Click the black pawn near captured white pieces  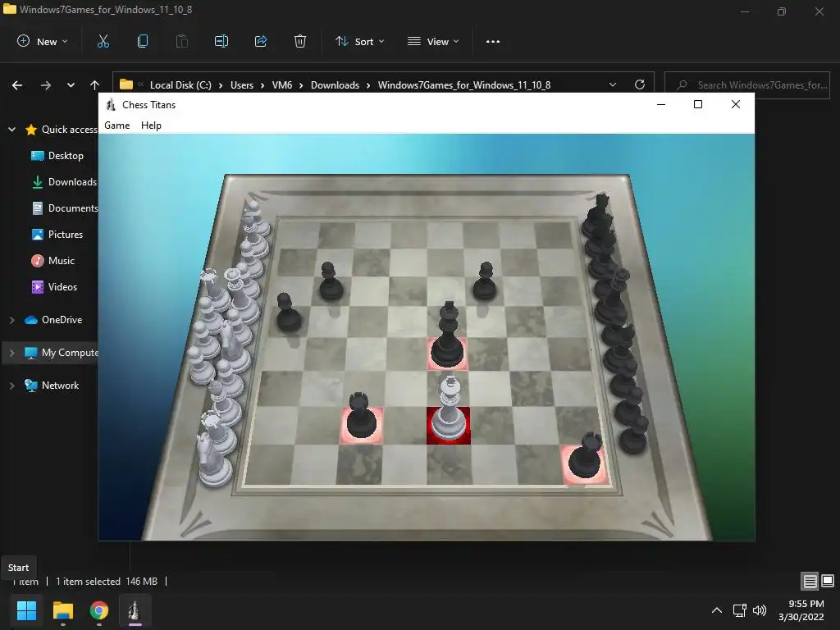[288, 313]
